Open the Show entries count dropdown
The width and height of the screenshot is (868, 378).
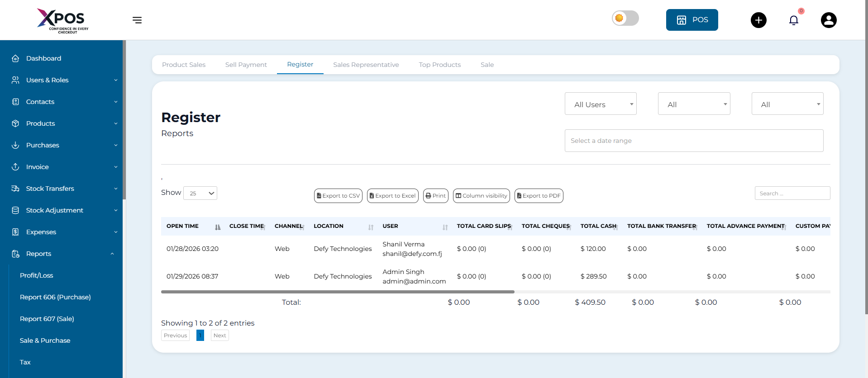point(200,193)
